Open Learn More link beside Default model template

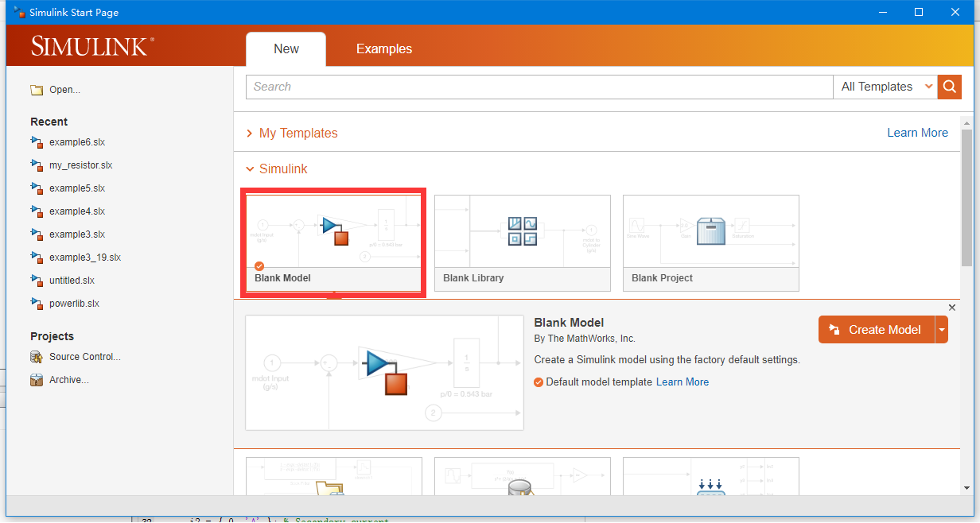(x=682, y=382)
